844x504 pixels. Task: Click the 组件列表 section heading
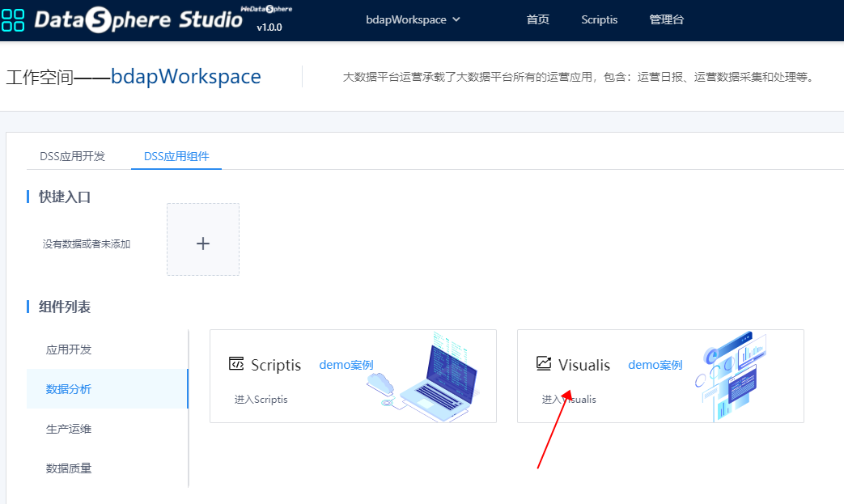click(65, 307)
